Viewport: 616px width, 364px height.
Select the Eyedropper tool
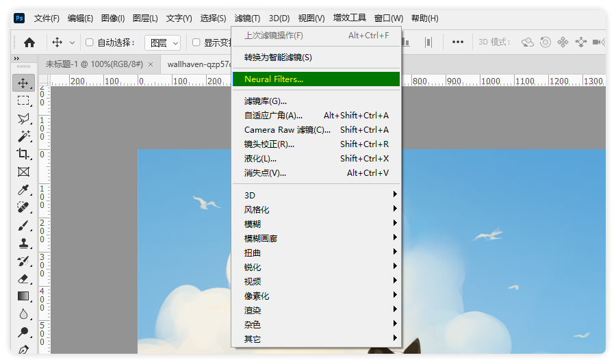click(23, 190)
